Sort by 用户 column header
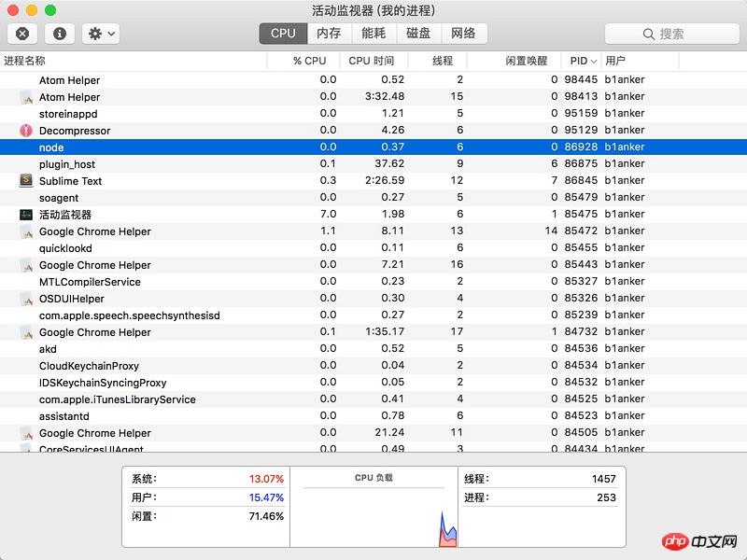The width and height of the screenshot is (747, 560). [x=641, y=61]
